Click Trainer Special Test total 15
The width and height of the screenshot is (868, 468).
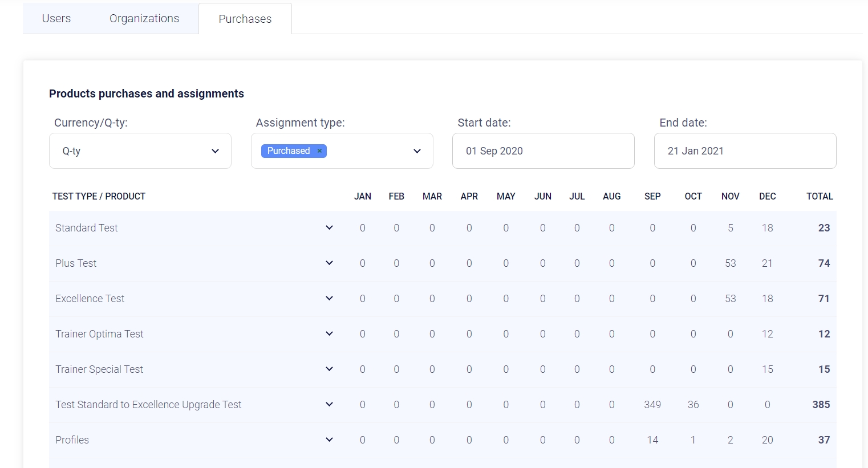(x=824, y=369)
